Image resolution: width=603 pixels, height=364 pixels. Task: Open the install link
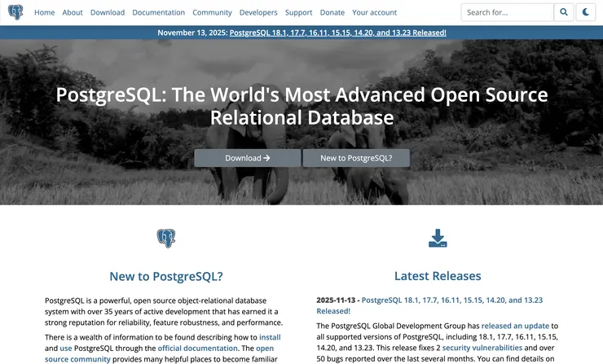[x=270, y=337]
